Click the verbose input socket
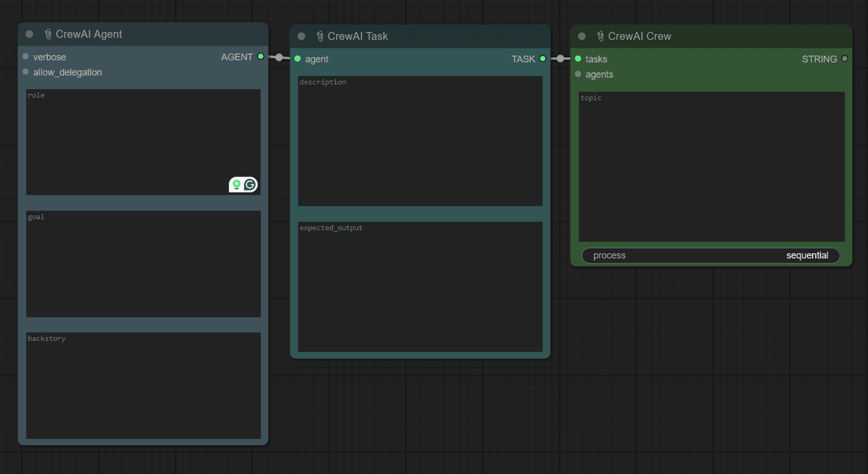 26,57
